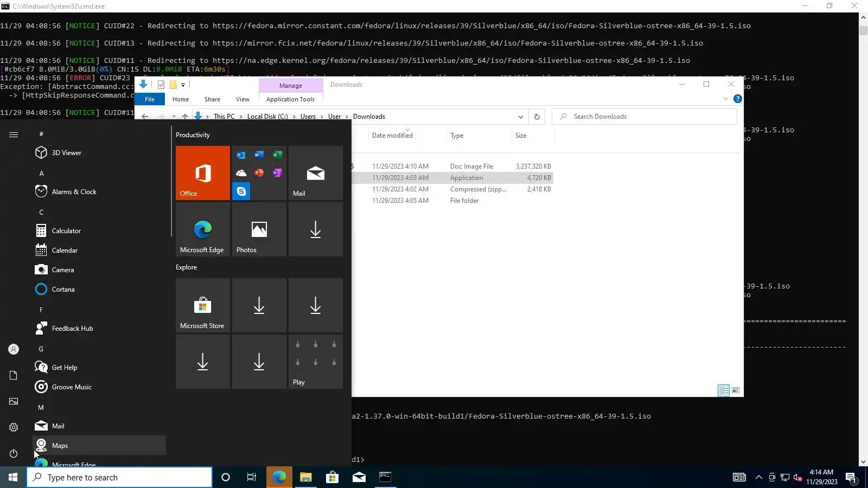Launch the Camera app
This screenshot has height=488, width=868.
[x=99, y=270]
